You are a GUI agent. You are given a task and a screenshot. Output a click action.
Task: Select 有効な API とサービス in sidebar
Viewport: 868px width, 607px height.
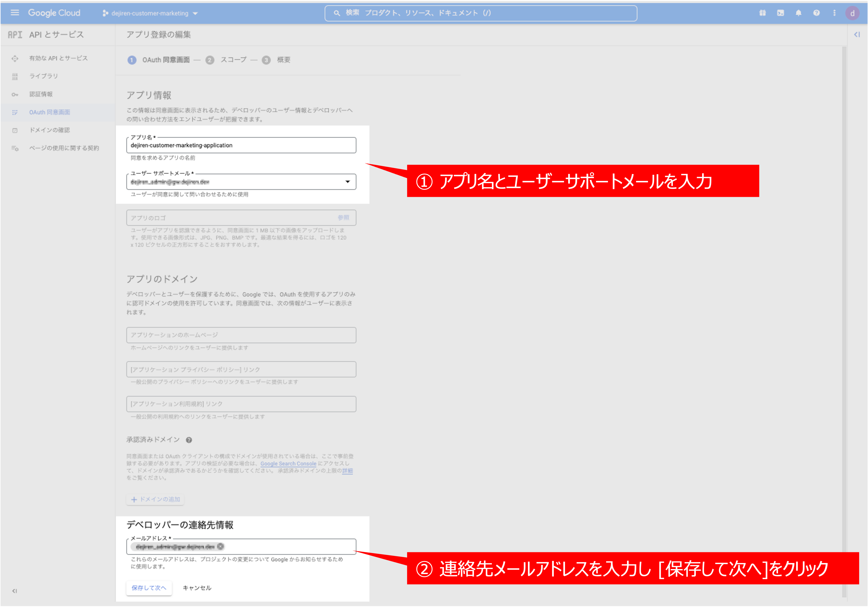click(x=58, y=58)
